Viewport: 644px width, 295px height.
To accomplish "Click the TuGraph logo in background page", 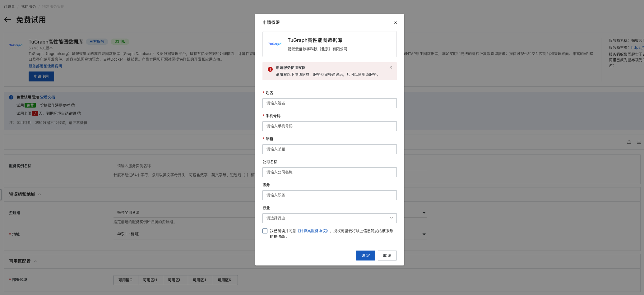I will 16,45.
